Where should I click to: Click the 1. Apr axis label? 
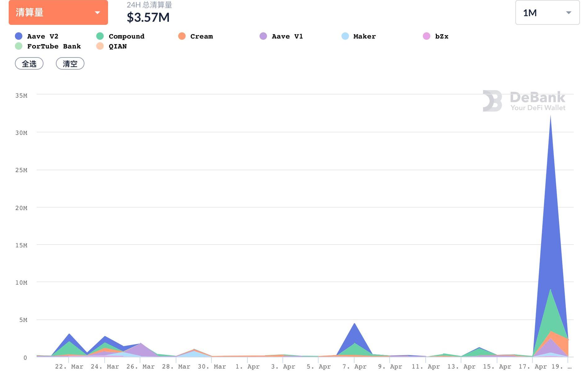[x=247, y=367]
